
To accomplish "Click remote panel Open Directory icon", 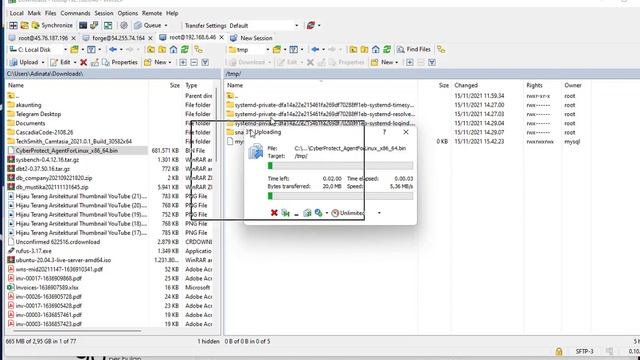I will (x=277, y=49).
